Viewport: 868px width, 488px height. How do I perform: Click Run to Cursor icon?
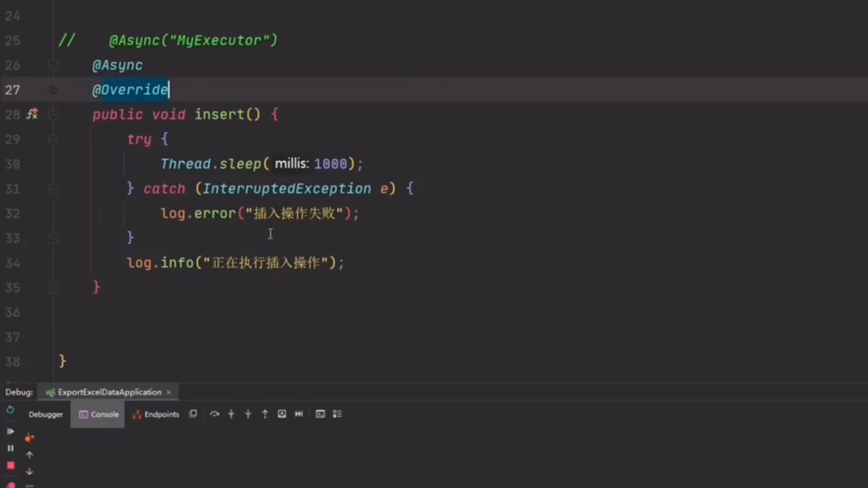click(299, 414)
